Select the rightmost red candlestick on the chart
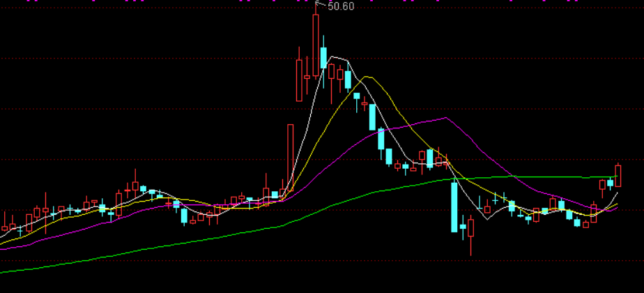 (x=618, y=176)
